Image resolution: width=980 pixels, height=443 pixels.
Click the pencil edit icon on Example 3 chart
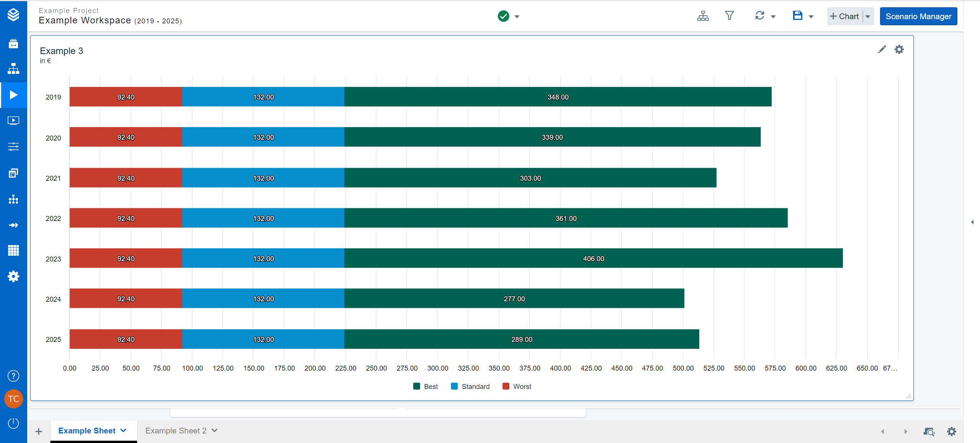882,49
